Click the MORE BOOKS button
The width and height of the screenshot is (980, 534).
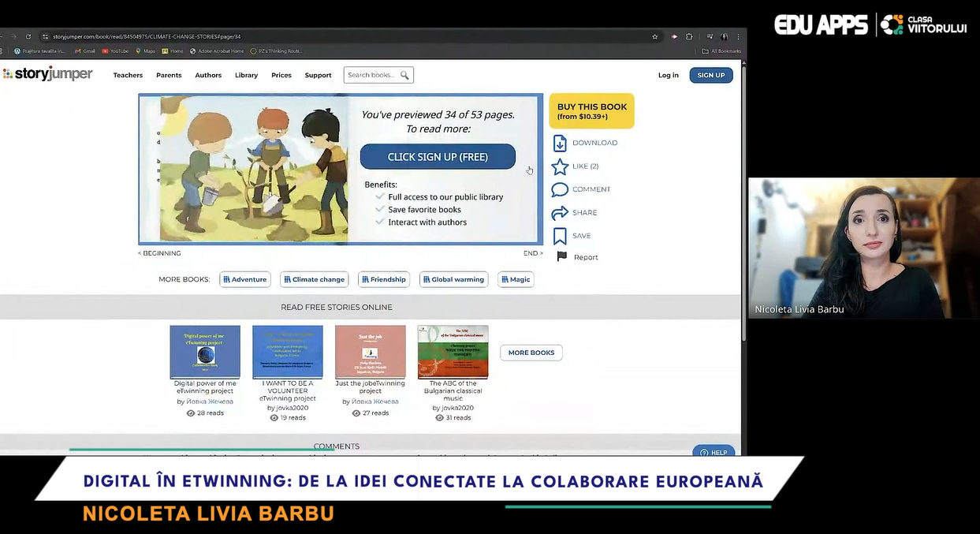coord(531,353)
